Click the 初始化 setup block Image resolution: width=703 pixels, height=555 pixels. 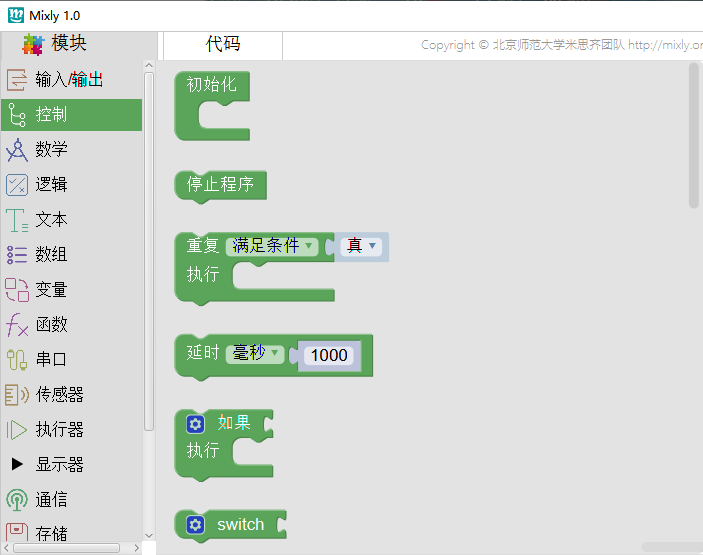(211, 85)
